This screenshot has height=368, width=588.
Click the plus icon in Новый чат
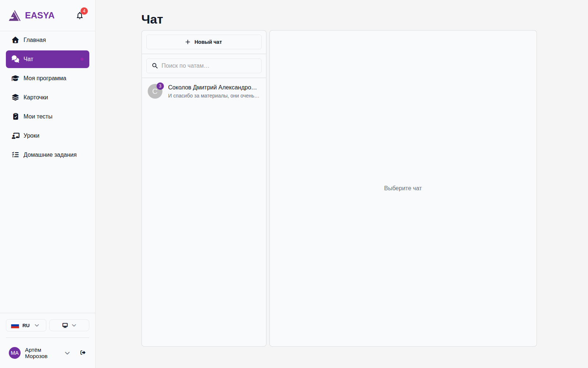[x=188, y=42]
